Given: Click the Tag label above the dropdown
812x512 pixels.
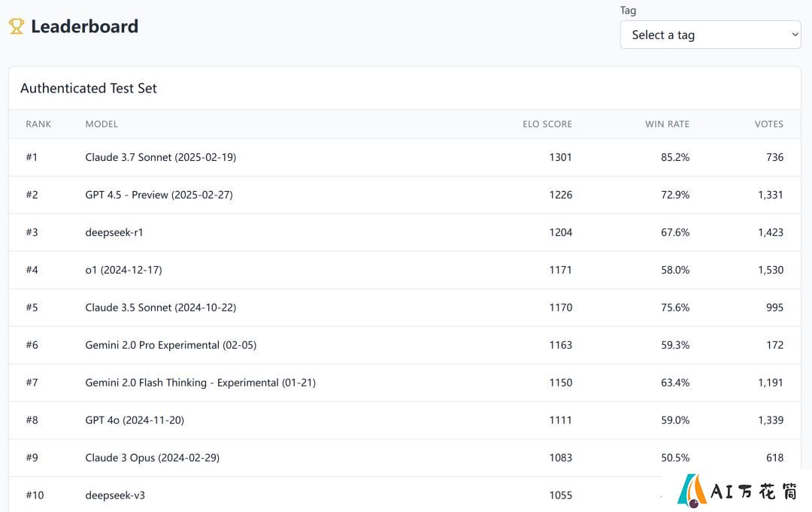Looking at the screenshot, I should point(628,11).
